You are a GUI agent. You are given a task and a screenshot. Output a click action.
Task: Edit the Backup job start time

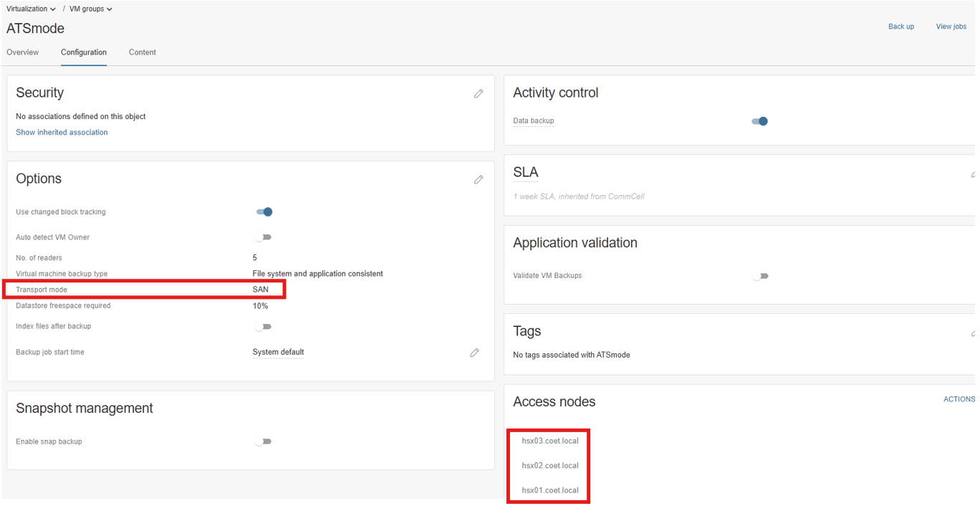(474, 353)
